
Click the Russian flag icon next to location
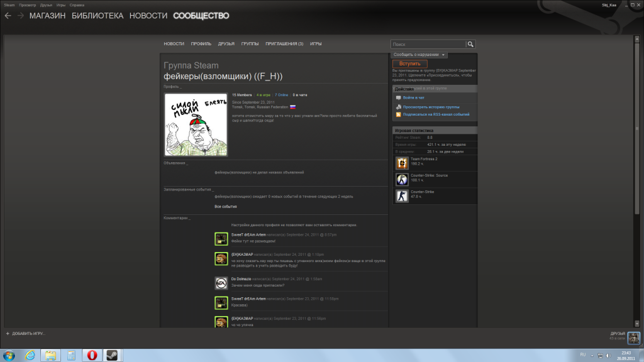point(293,107)
